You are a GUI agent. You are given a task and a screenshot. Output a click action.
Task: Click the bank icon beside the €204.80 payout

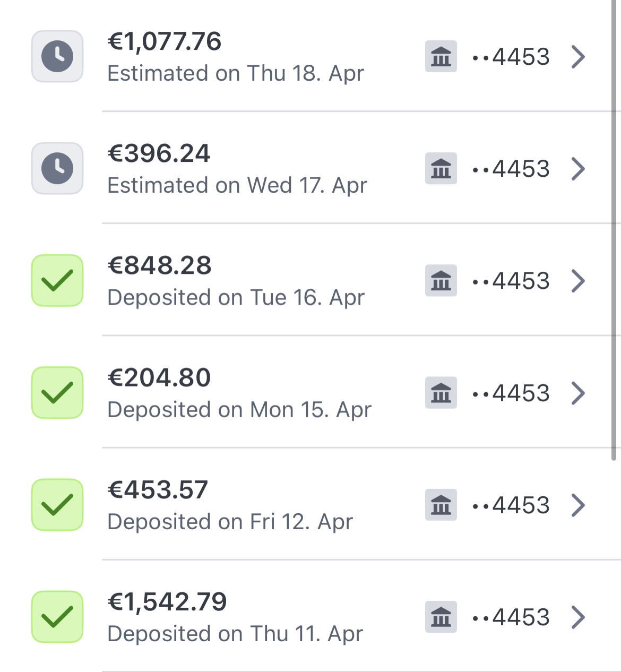441,393
